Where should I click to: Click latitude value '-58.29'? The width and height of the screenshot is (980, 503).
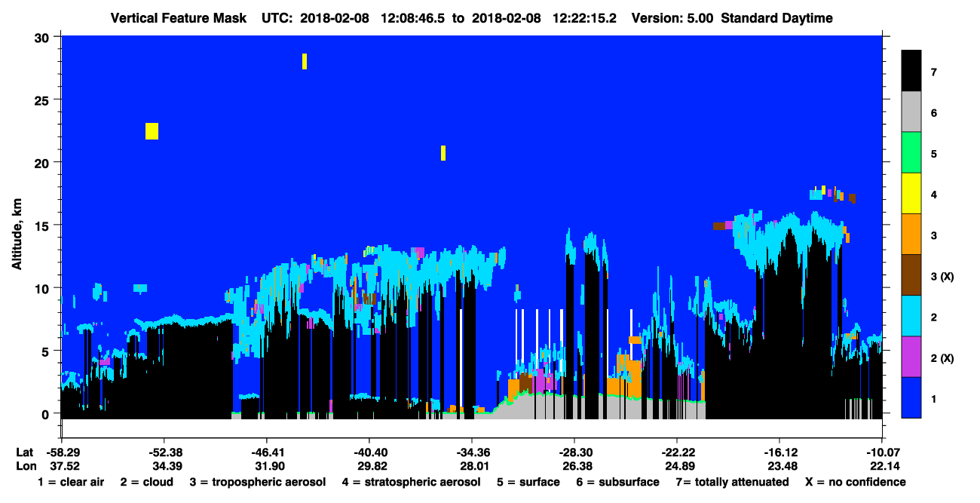[x=60, y=452]
